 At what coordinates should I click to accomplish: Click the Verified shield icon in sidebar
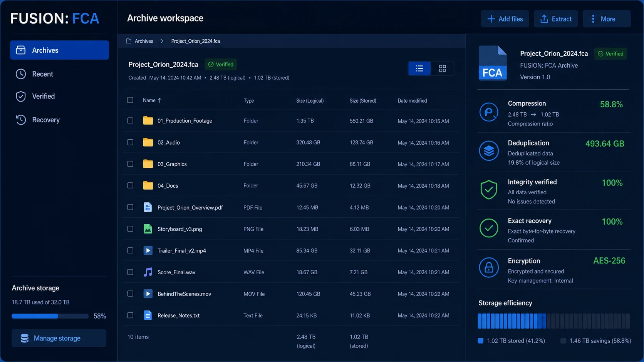[x=21, y=96]
